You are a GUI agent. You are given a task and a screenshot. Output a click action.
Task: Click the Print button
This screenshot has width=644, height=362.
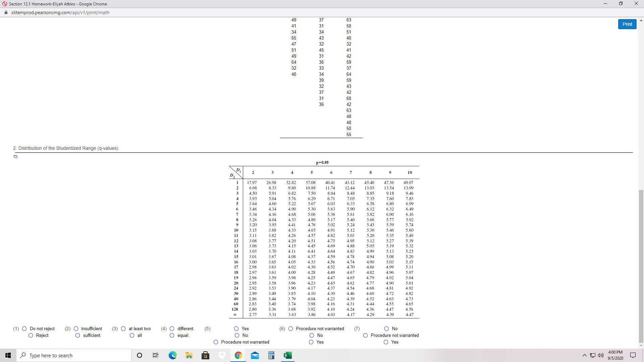627,24
